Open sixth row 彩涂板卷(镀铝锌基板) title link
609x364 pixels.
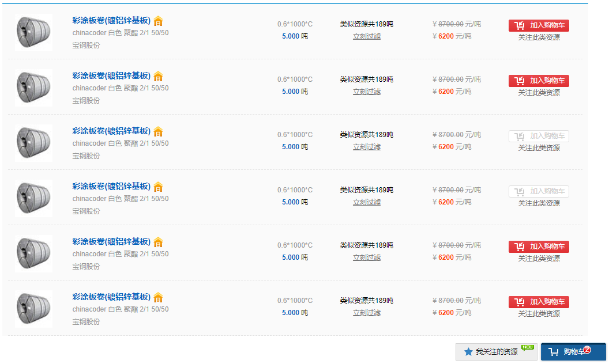(111, 297)
